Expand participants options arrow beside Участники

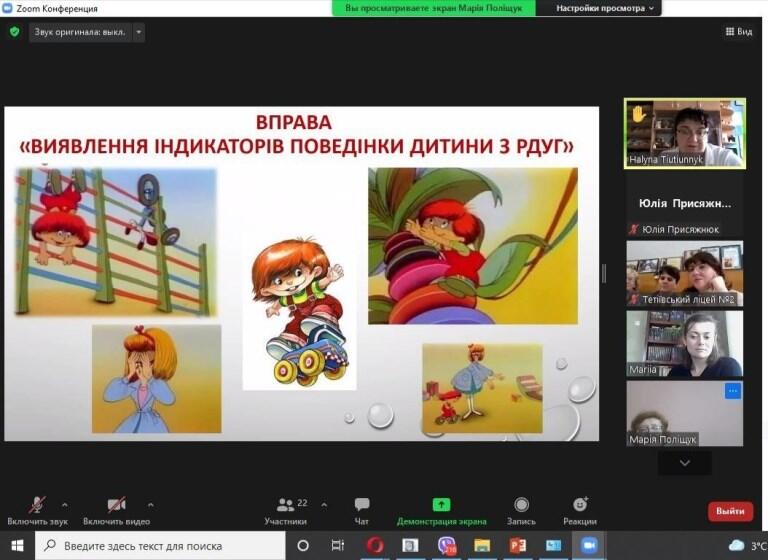tap(324, 504)
